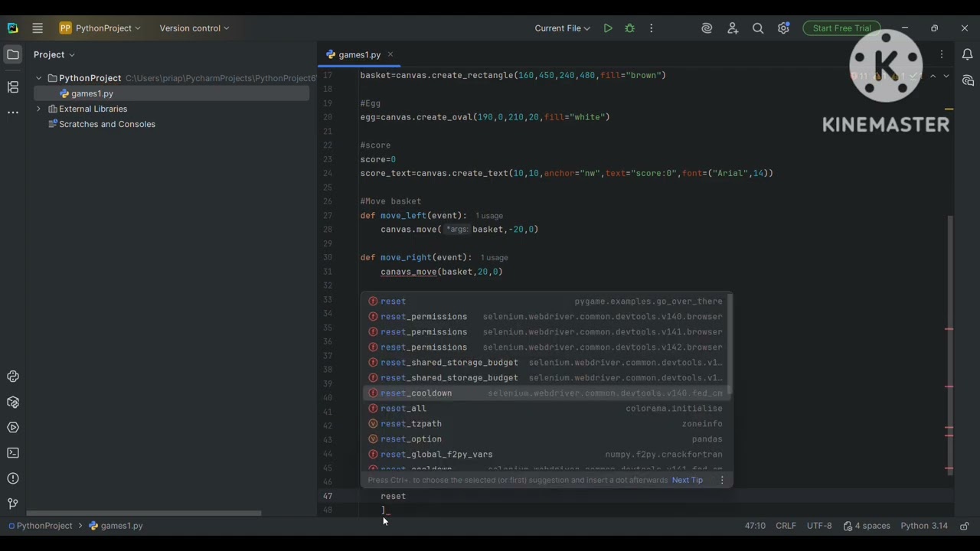Click completion popup scrollbar
This screenshot has width=980, height=551.
tap(730, 344)
